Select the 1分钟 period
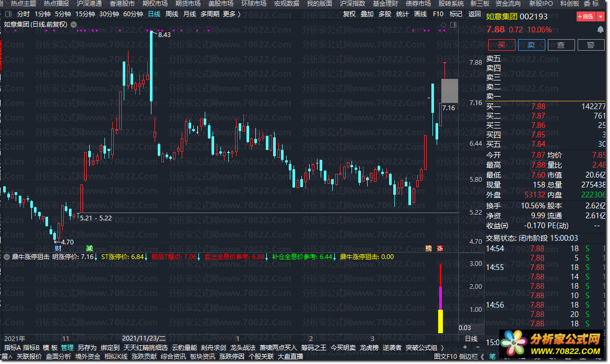Screen dimensions: 610x364 tap(42, 14)
